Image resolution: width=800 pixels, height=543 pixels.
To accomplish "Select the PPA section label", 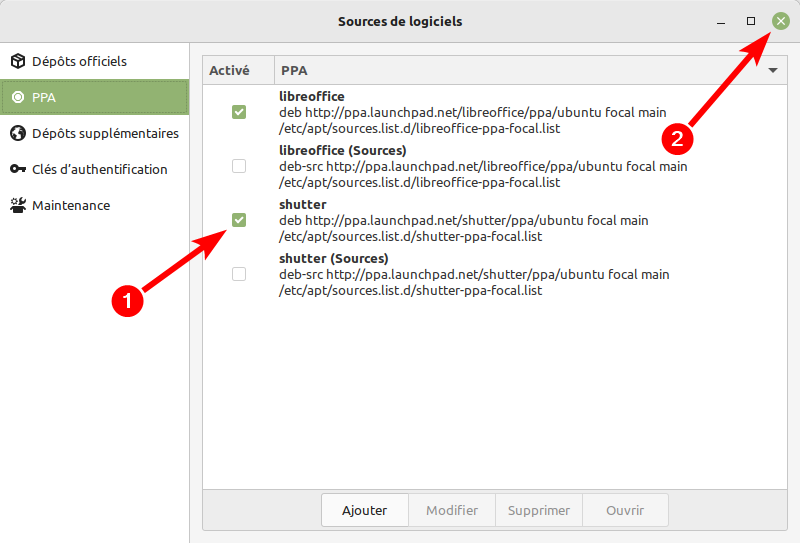I will (44, 97).
